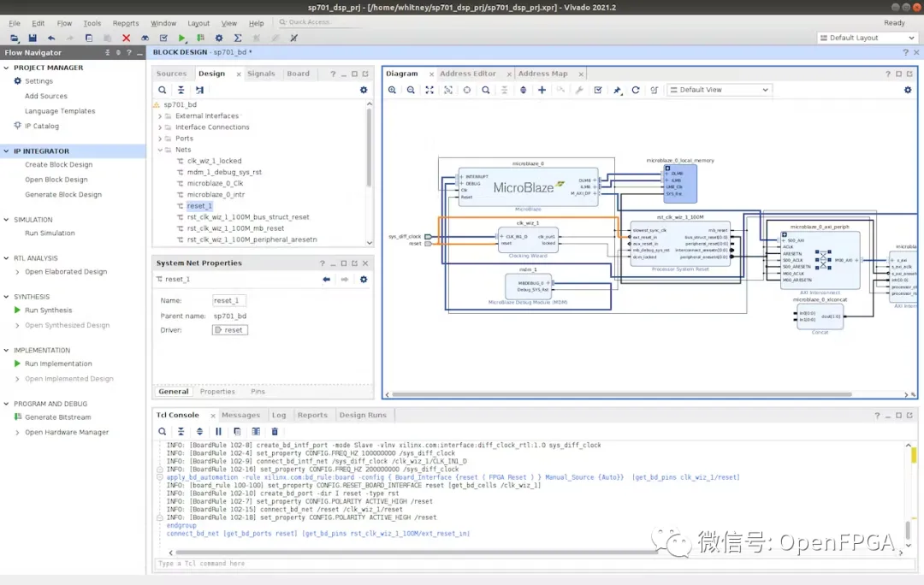This screenshot has height=585, width=924.
Task: Search the Tcl Console output
Action: [162, 432]
